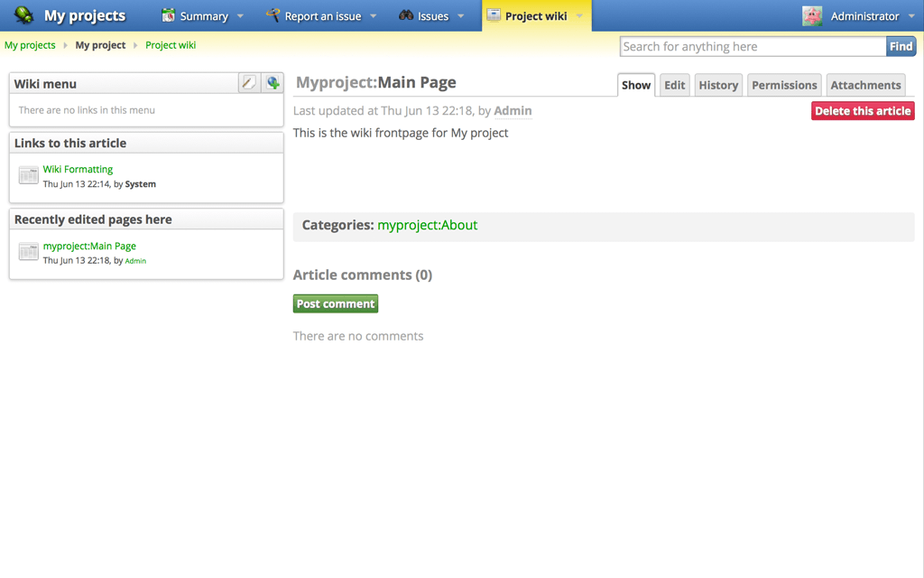
Task: Go to the Permissions tab
Action: [x=784, y=85]
